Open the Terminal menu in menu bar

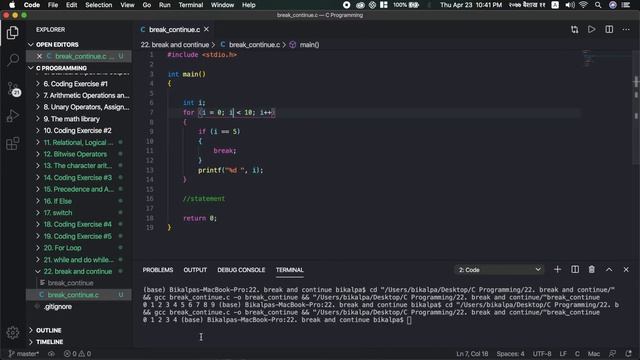click(191, 5)
